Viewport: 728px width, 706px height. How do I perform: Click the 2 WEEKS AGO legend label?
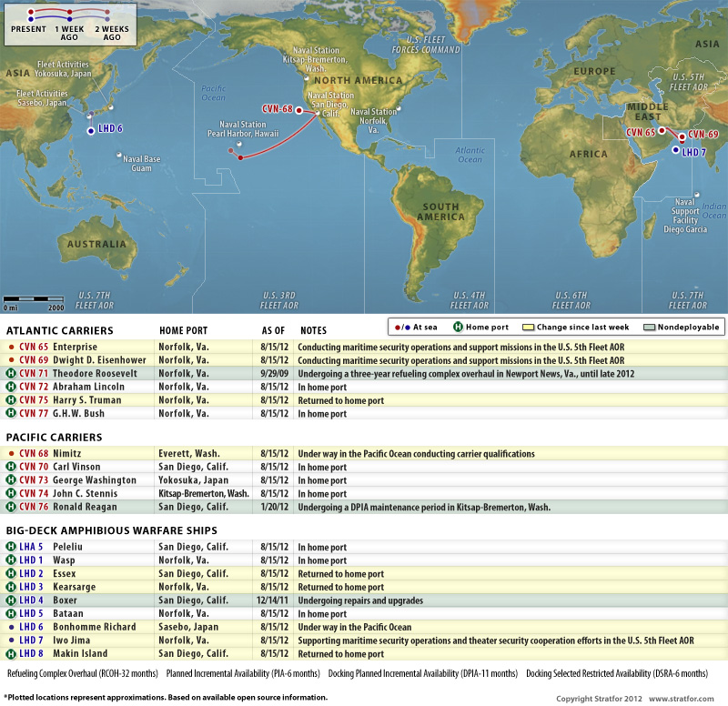click(112, 33)
